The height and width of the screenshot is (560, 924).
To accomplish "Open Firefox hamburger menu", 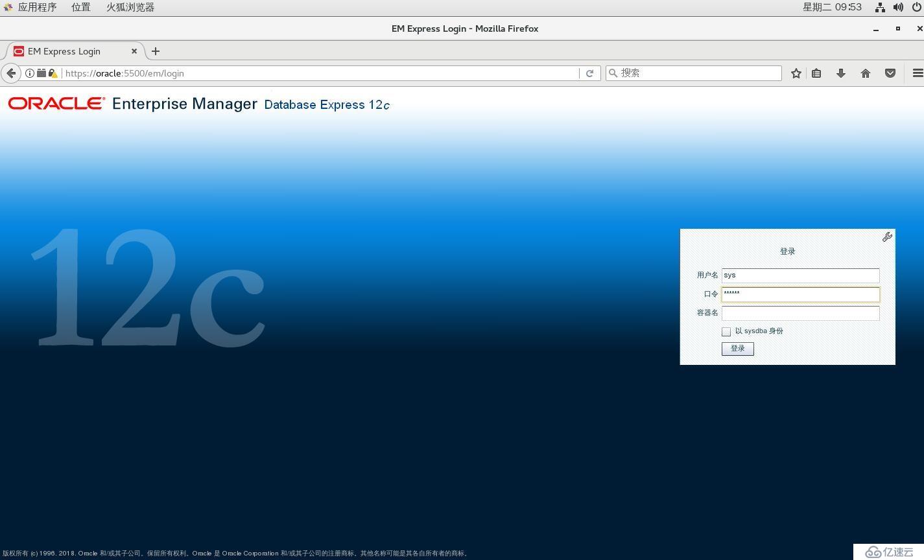I will point(918,73).
